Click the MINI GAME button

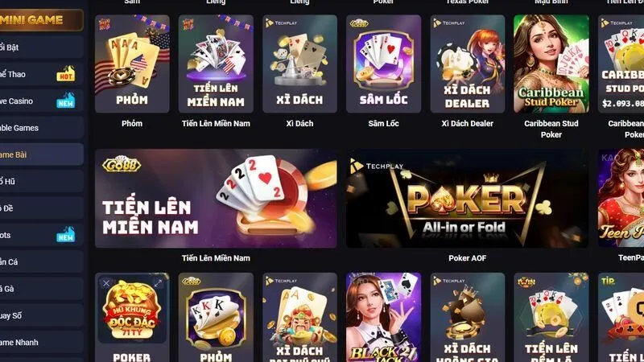pyautogui.click(x=41, y=19)
